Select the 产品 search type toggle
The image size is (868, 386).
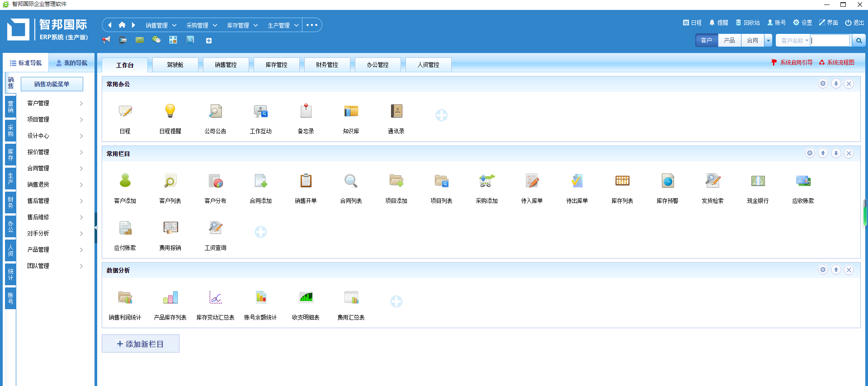click(729, 41)
